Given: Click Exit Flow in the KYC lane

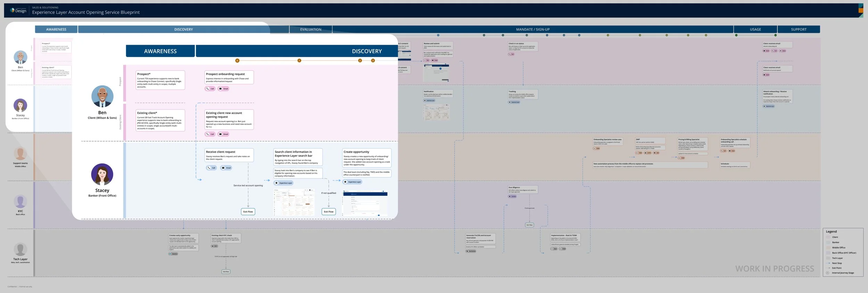Looking at the screenshot, I should [529, 225].
